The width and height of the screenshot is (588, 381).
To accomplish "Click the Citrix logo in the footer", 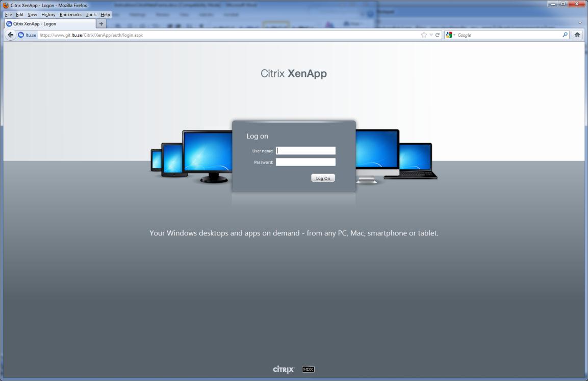I will pyautogui.click(x=284, y=369).
